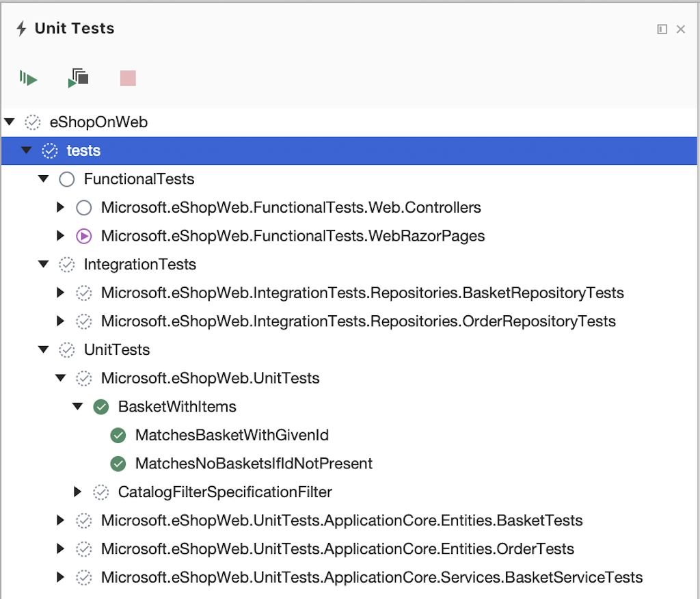Close the Unit Tests pad
The width and height of the screenshot is (700, 599).
coord(681,29)
